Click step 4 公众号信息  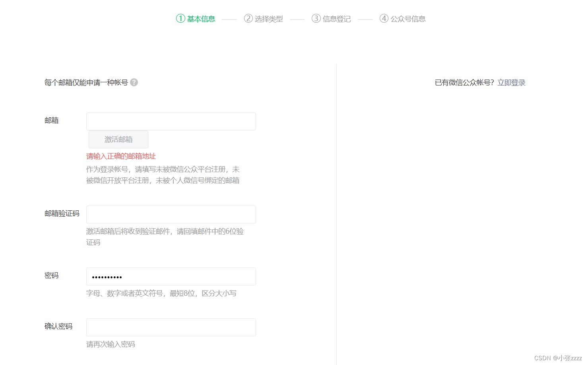[x=403, y=19]
